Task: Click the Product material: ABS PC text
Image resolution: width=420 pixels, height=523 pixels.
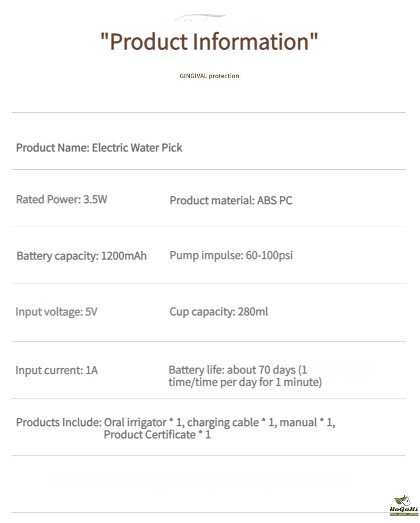Action: [231, 201]
